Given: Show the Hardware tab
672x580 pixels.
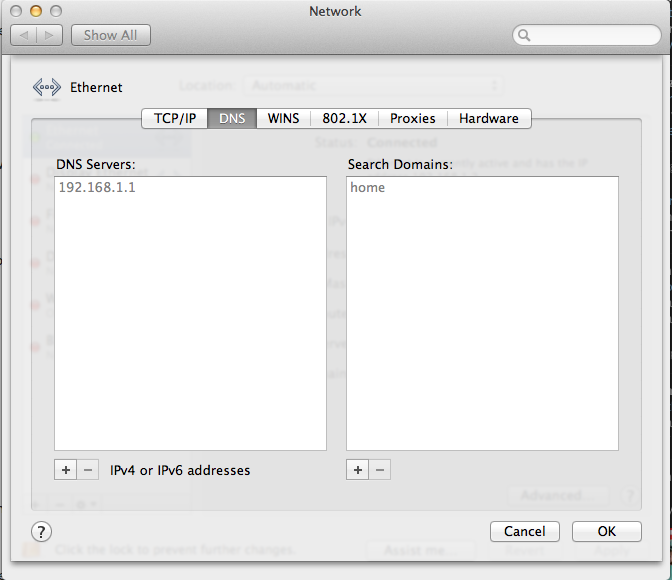Looking at the screenshot, I should 488,118.
